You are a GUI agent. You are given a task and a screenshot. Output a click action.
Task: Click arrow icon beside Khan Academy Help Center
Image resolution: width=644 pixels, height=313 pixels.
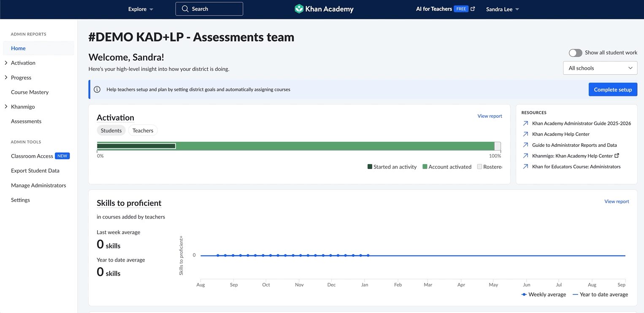(525, 134)
